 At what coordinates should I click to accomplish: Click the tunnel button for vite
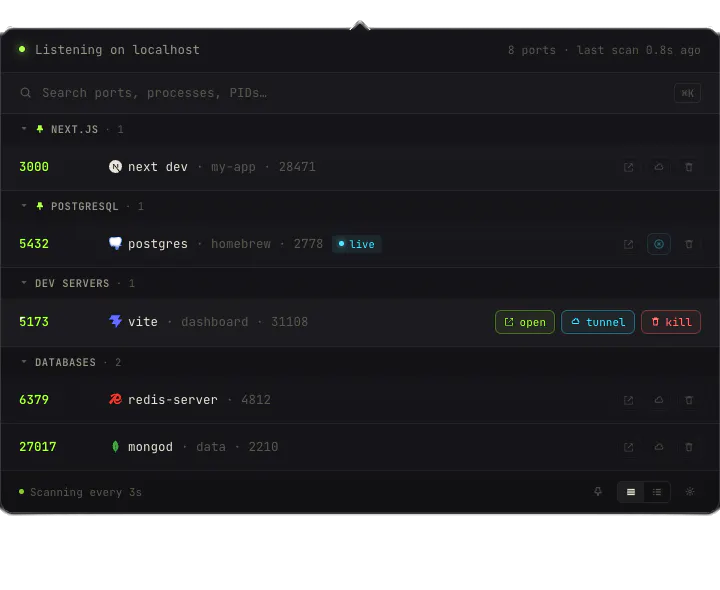pos(598,322)
